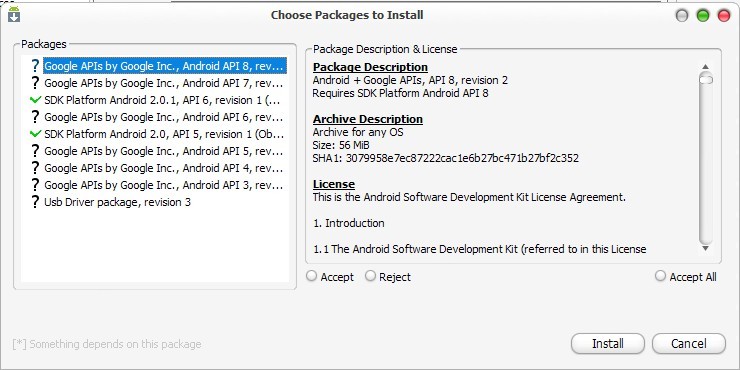
Task: Select Google APIs Android API 4 package
Action: 164,168
